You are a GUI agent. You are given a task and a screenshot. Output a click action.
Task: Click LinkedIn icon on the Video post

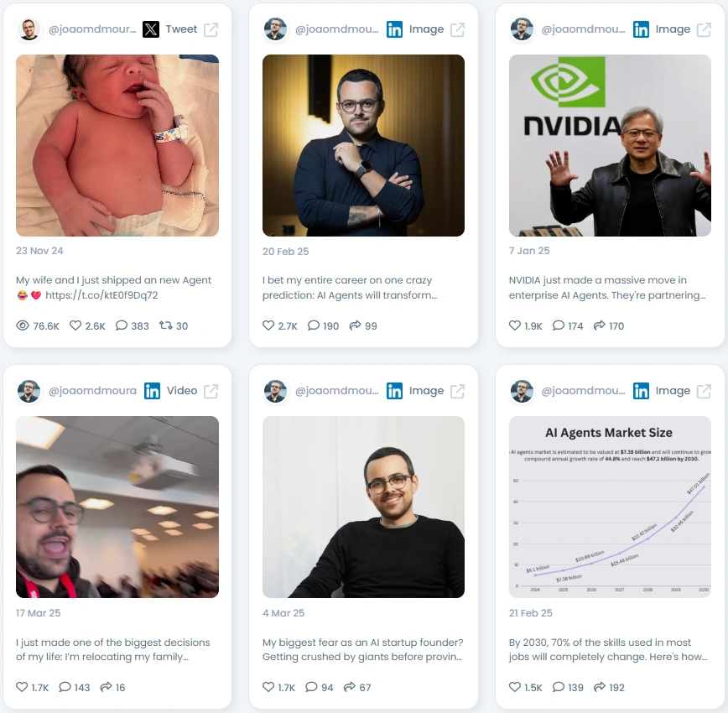tap(152, 391)
